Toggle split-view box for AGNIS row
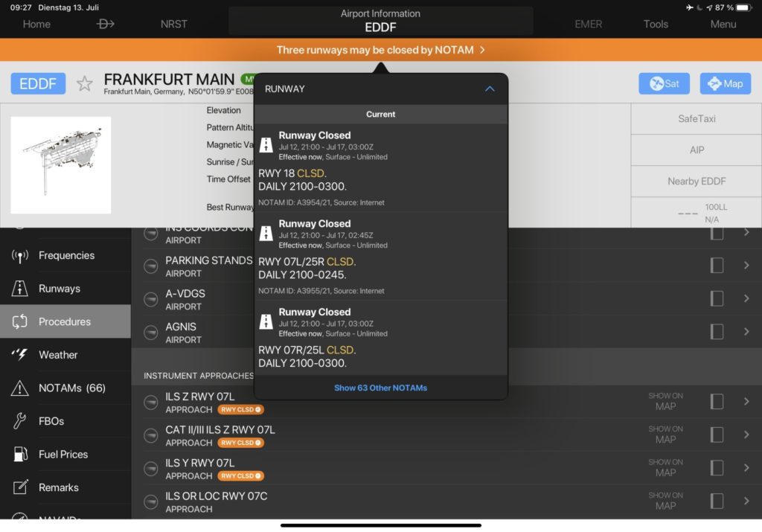Viewport: 762px width, 532px height. [x=717, y=331]
